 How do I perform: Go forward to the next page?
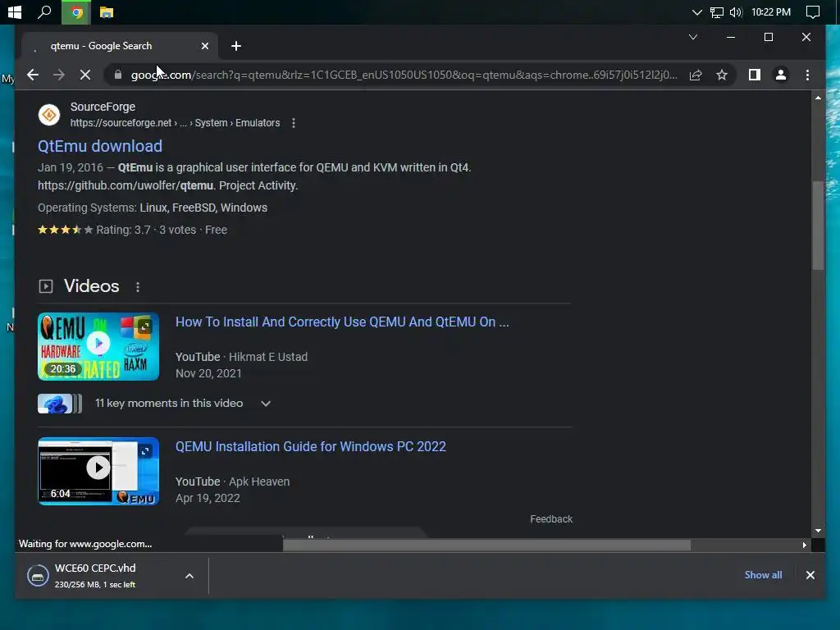[x=59, y=75]
